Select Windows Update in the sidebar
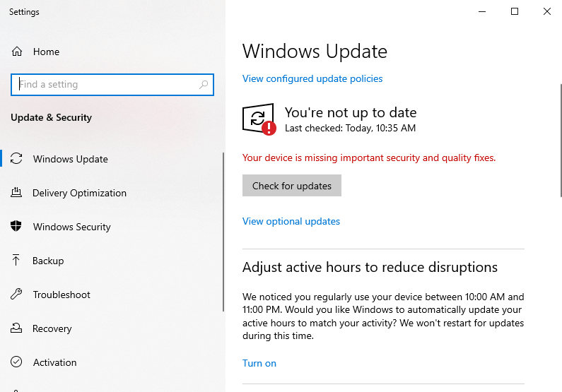 pos(112,159)
